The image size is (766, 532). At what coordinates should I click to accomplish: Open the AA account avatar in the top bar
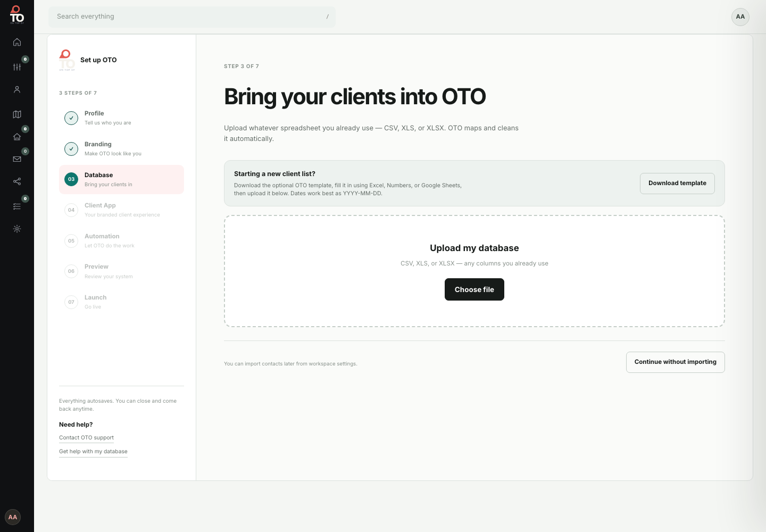click(740, 16)
